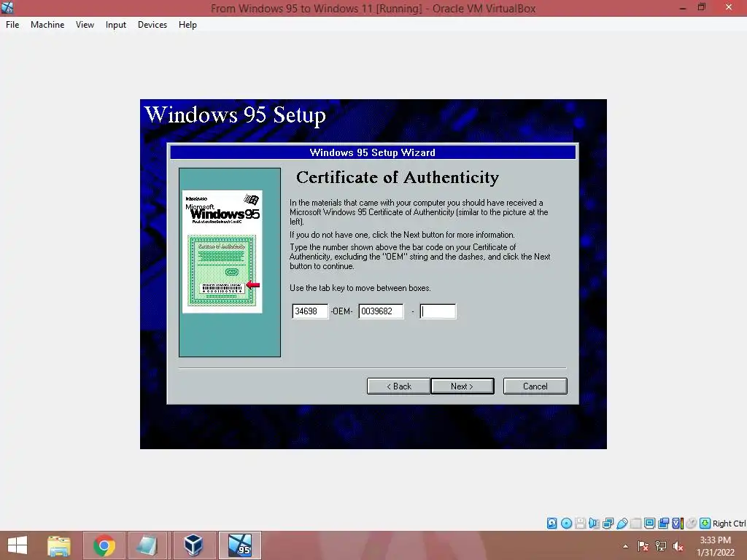Click the recording indicator icon
The width and height of the screenshot is (747, 560).
point(663,524)
